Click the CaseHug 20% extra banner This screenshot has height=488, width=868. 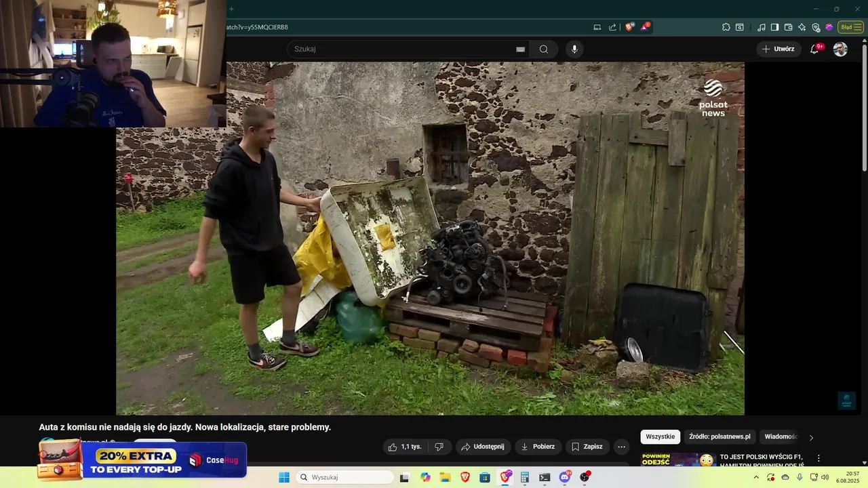click(x=142, y=460)
